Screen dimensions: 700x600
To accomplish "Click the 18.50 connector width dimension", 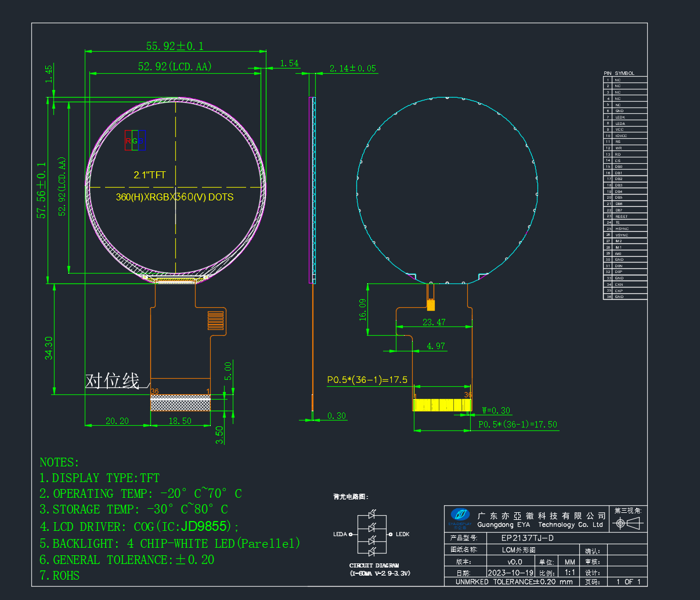I will click(x=180, y=421).
